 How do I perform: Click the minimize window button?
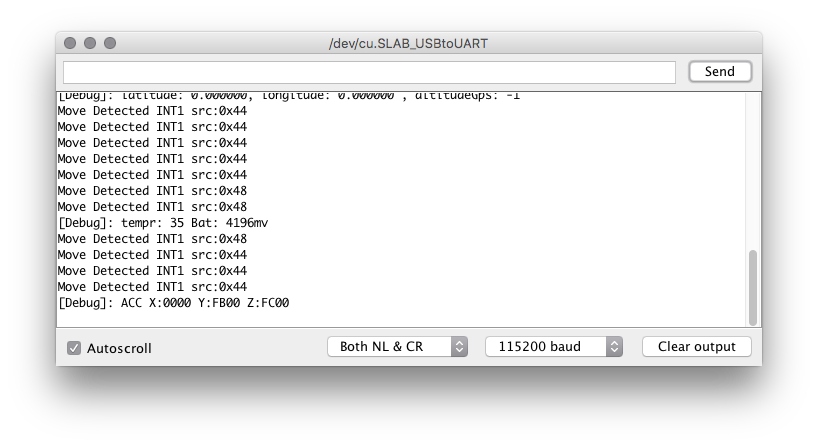tap(90, 43)
